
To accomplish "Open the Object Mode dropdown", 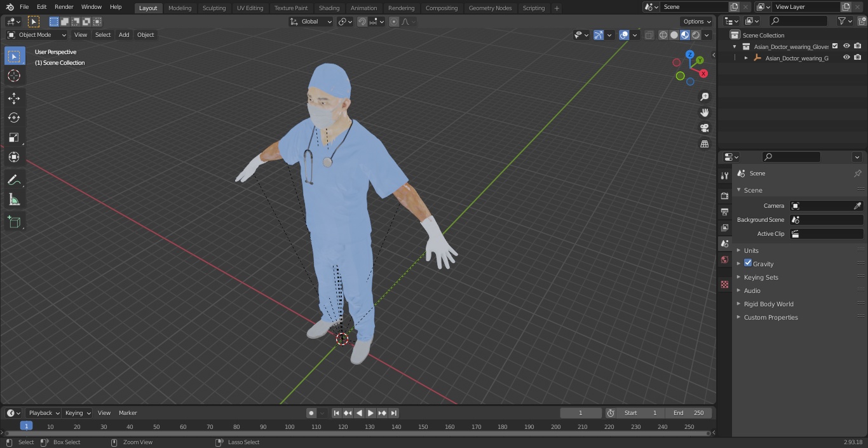I will pos(37,35).
